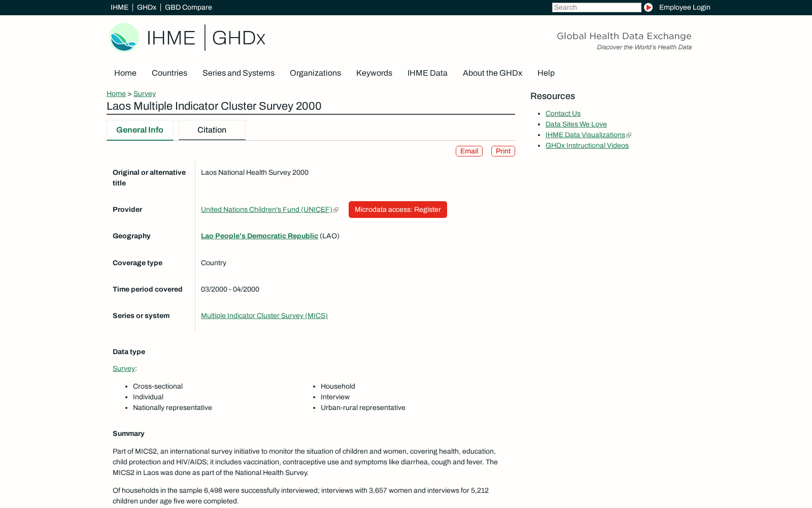
Task: Click 'Individual' list item
Action: 148,397
